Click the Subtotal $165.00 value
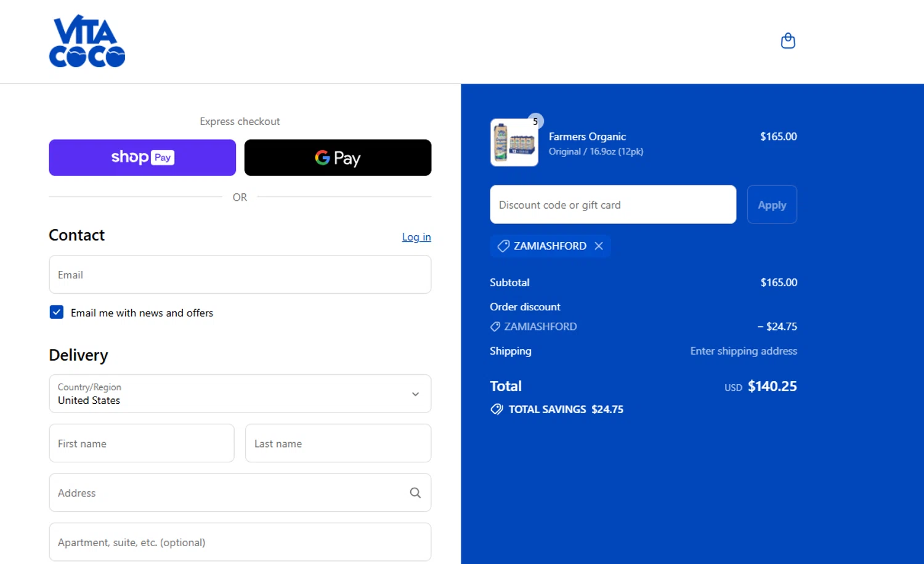 [x=779, y=283]
